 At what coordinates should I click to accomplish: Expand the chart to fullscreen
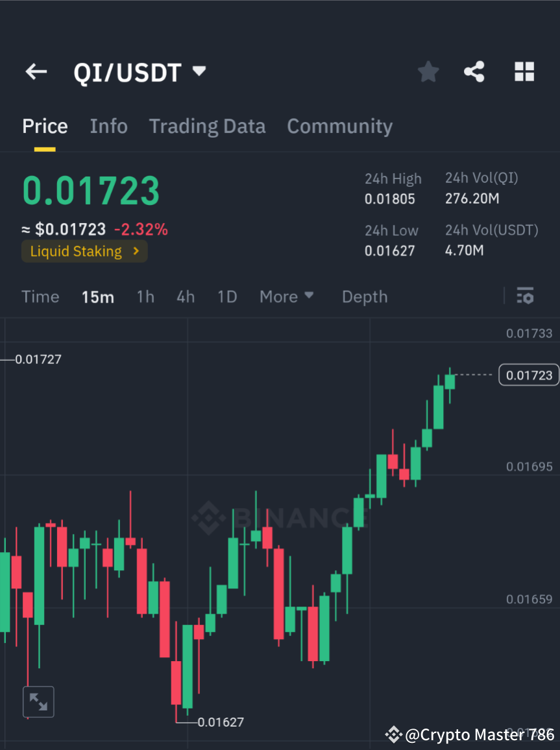tap(38, 701)
